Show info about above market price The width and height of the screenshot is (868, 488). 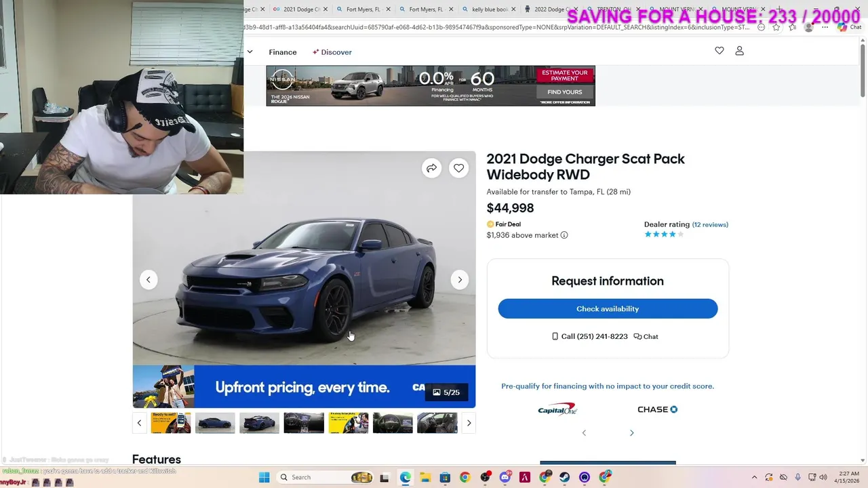tap(564, 235)
